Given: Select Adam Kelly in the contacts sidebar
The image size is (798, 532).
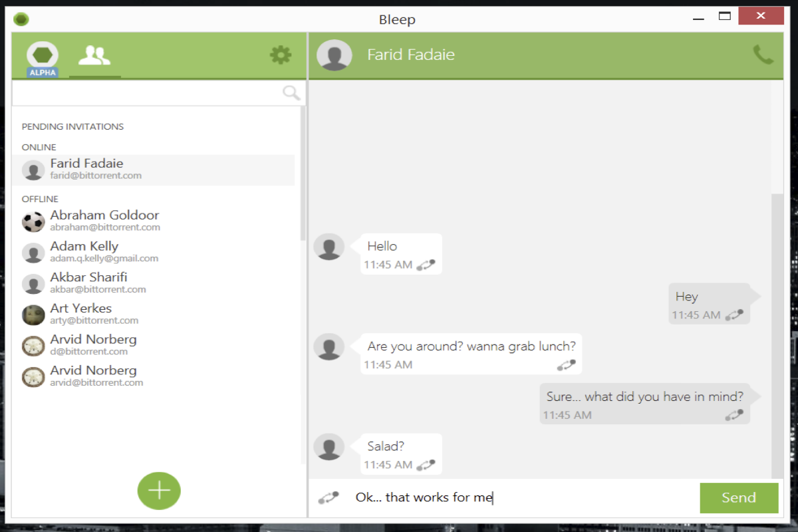Looking at the screenshot, I should click(84, 251).
